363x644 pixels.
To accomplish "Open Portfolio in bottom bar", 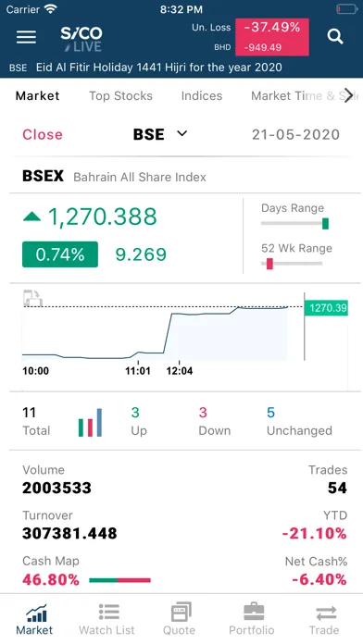I will (x=252, y=619).
